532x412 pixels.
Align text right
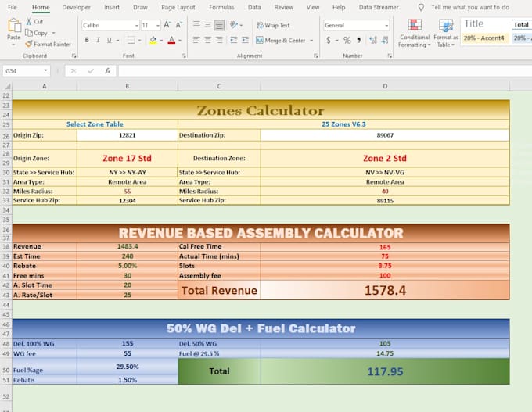click(219, 40)
